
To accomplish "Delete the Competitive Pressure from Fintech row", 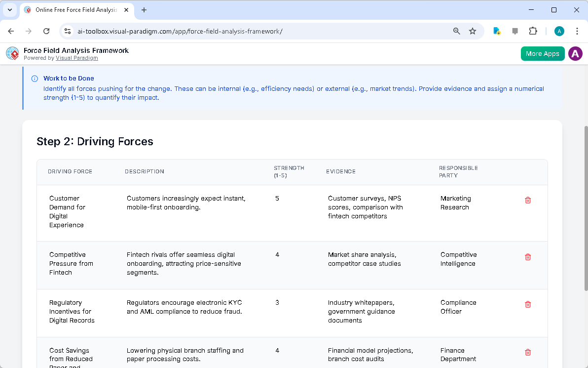I will pos(527,257).
